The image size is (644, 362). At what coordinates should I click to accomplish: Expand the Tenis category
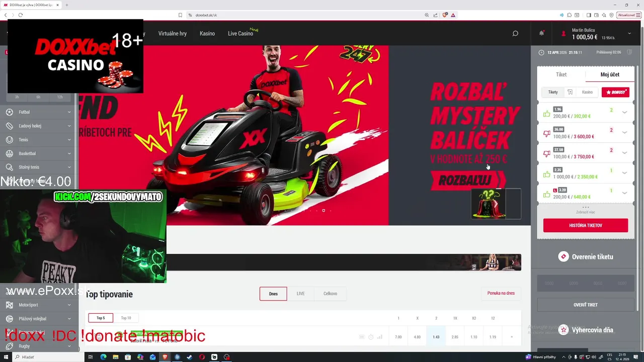(x=38, y=140)
